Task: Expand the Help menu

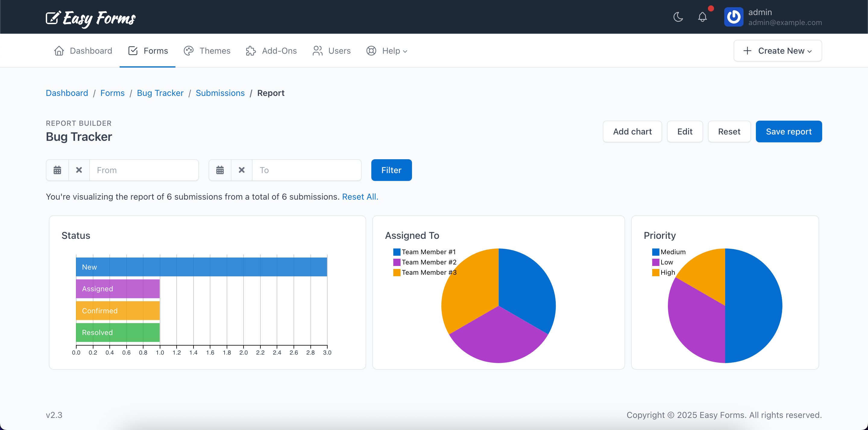Action: pos(387,51)
